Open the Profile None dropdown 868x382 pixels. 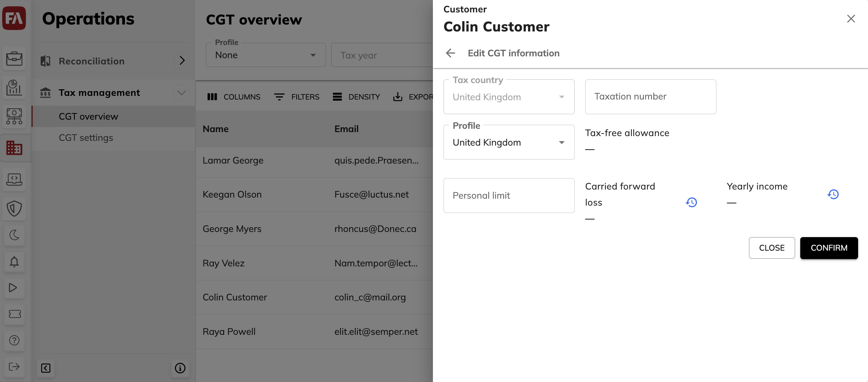tap(266, 55)
